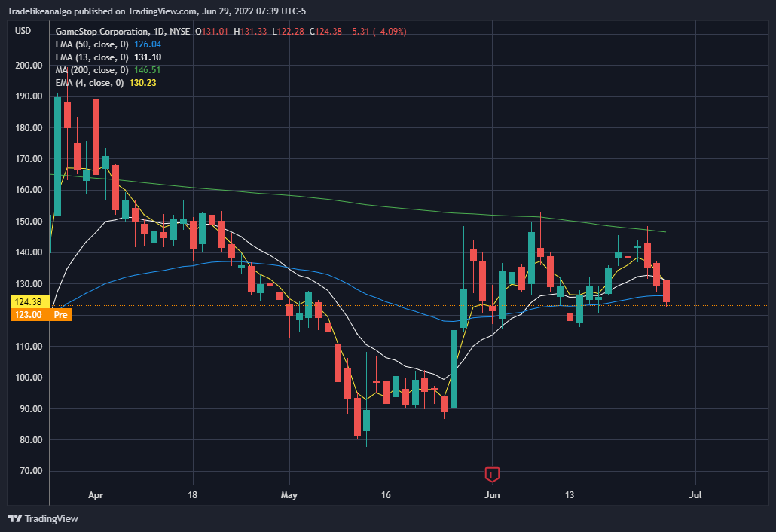Click the 130.00 price axis label
Screen dimensions: 776x532
coord(29,283)
